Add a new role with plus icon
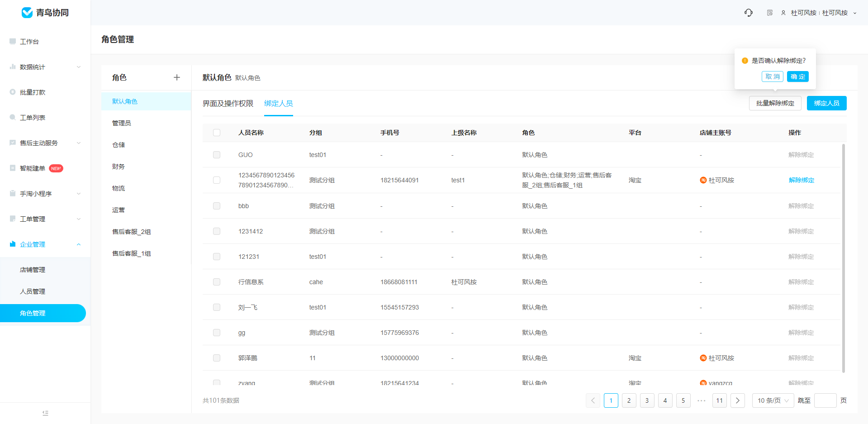868x424 pixels. (177, 77)
